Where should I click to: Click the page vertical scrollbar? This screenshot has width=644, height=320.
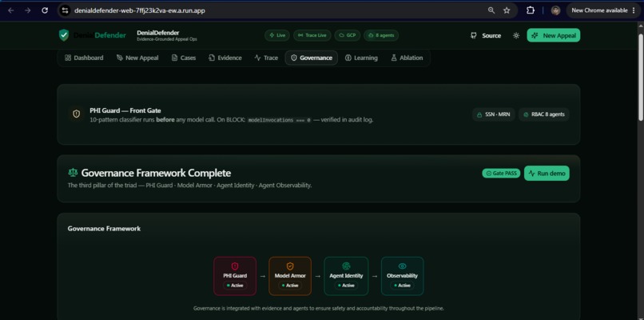click(641, 78)
